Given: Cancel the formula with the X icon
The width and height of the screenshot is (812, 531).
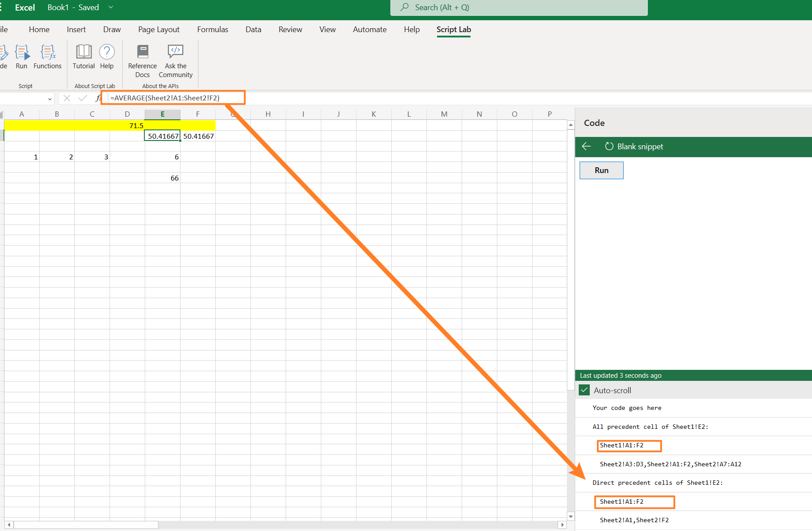Looking at the screenshot, I should [x=67, y=98].
